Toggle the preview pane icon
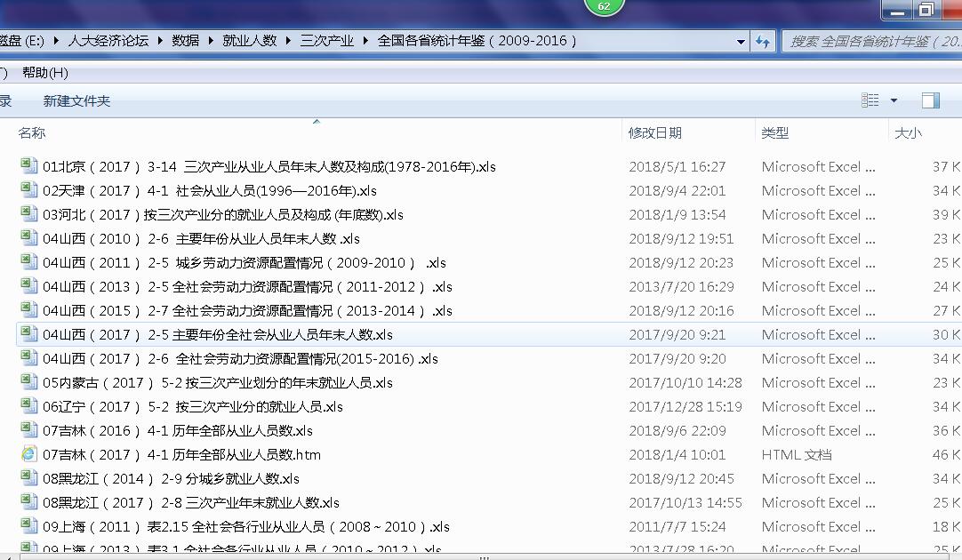The image size is (962, 560). pyautogui.click(x=931, y=100)
